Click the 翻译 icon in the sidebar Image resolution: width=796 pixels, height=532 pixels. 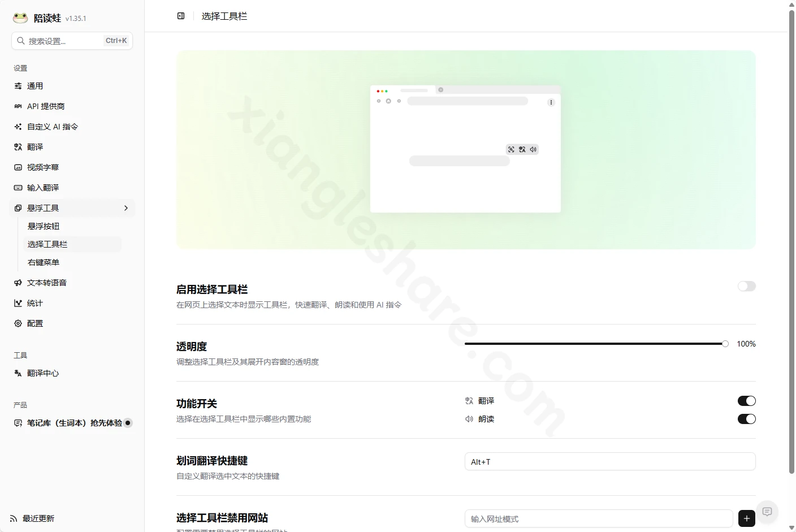[18, 147]
